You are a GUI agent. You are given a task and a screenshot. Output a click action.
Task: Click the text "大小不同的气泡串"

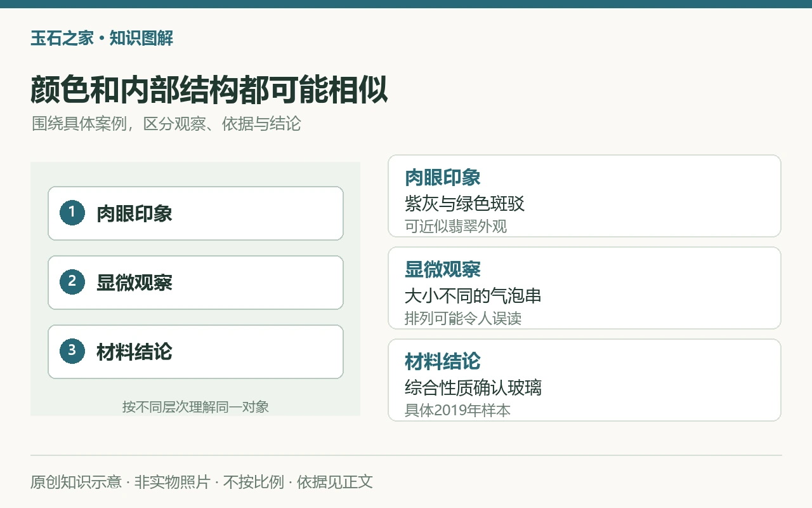point(473,296)
